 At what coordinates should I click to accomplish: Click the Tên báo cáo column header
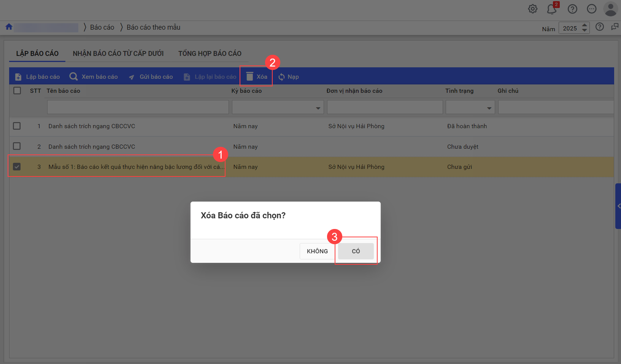[x=64, y=91]
